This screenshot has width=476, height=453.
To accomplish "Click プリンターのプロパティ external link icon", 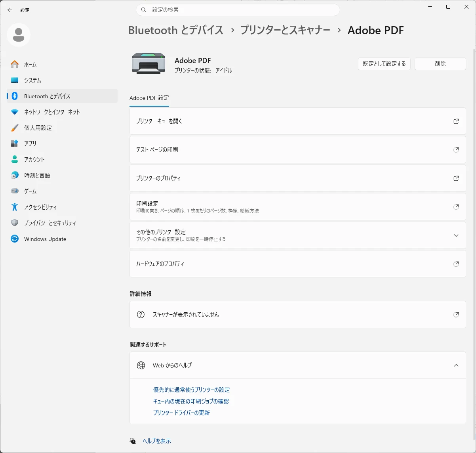I will click(456, 178).
